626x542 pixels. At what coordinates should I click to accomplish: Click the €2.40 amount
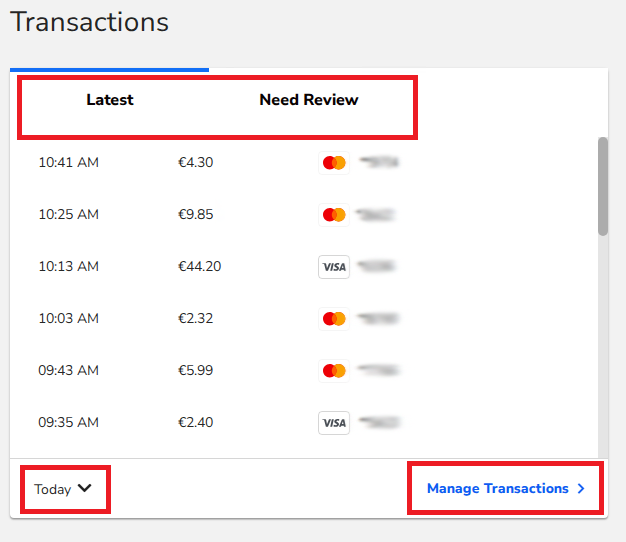pyautogui.click(x=196, y=422)
